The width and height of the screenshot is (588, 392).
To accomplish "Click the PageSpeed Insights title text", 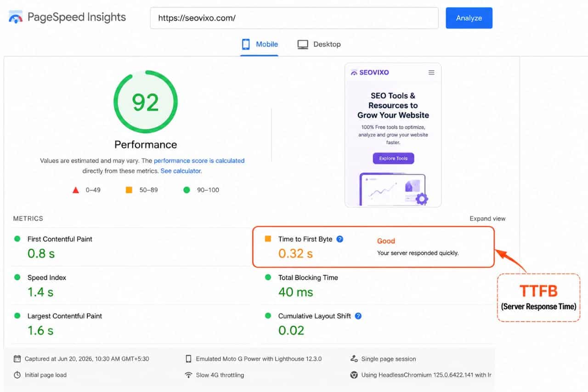I will pos(77,17).
